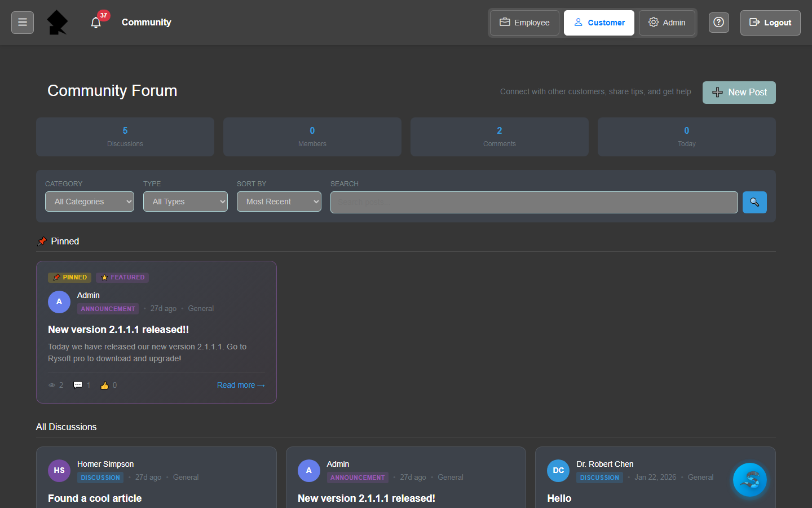Click the comments icon on the pinned post
812x508 pixels.
tap(78, 385)
